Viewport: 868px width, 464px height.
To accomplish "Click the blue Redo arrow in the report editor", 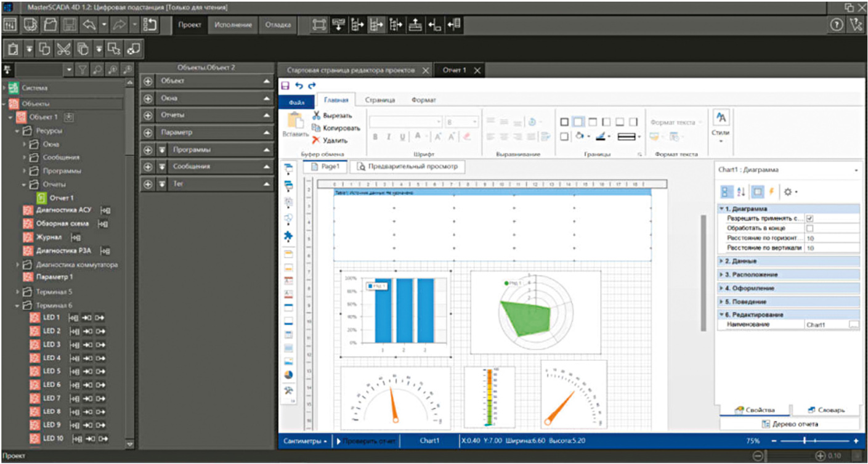I will (x=312, y=86).
